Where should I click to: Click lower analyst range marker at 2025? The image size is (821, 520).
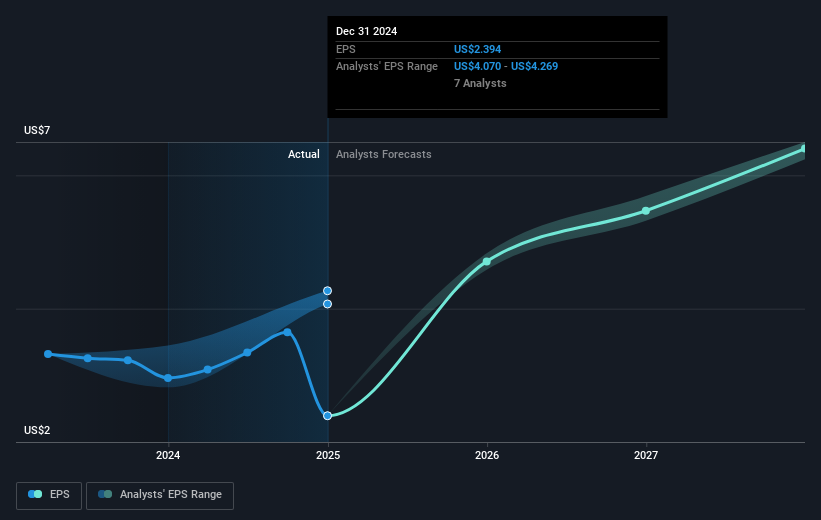pyautogui.click(x=327, y=304)
